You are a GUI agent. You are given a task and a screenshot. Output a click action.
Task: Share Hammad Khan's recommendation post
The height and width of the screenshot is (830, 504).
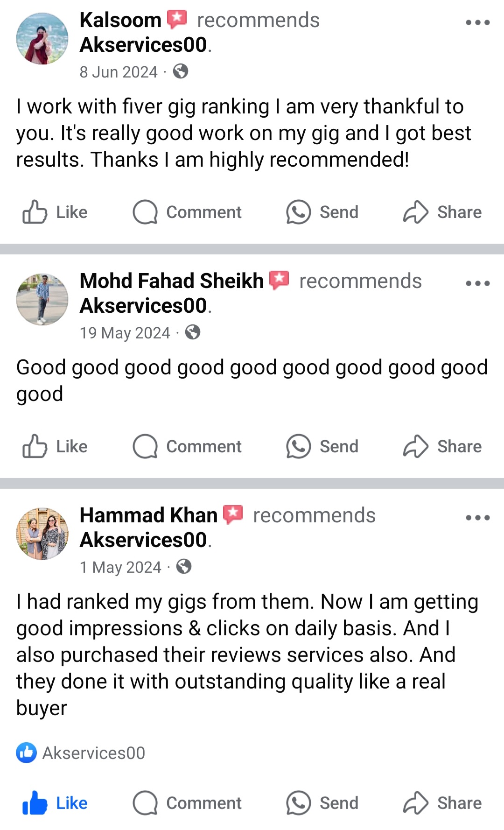(442, 803)
